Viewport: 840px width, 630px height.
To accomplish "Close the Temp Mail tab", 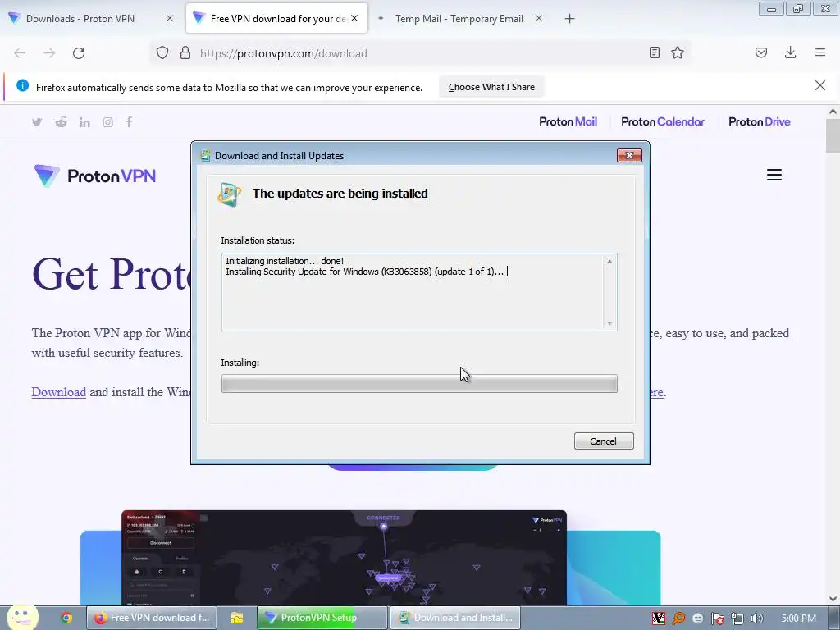I will (x=539, y=19).
